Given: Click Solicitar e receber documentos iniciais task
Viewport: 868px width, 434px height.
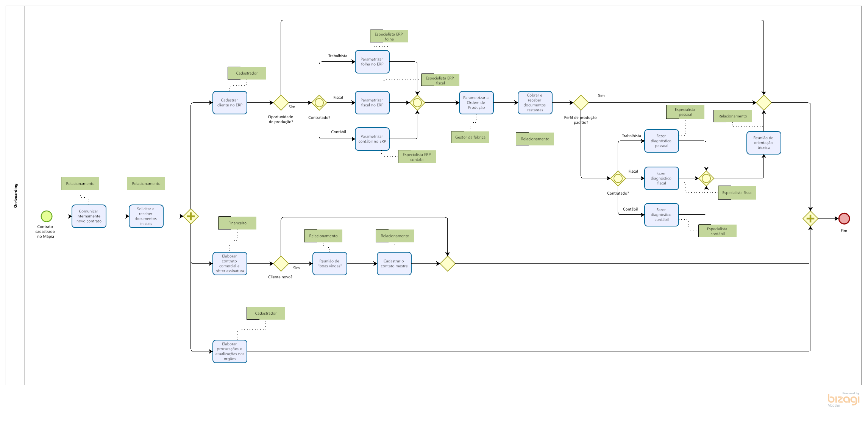Looking at the screenshot, I should [x=146, y=216].
